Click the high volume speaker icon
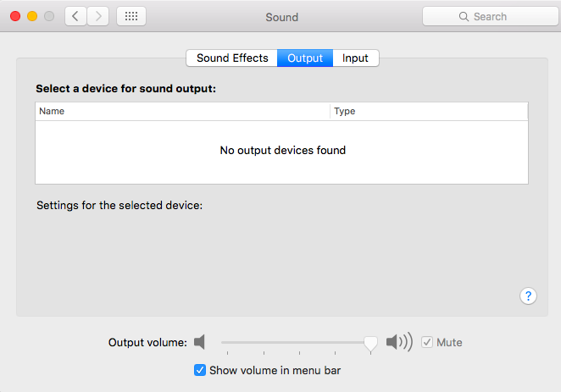Screen dimensions: 561x392 (x=398, y=342)
